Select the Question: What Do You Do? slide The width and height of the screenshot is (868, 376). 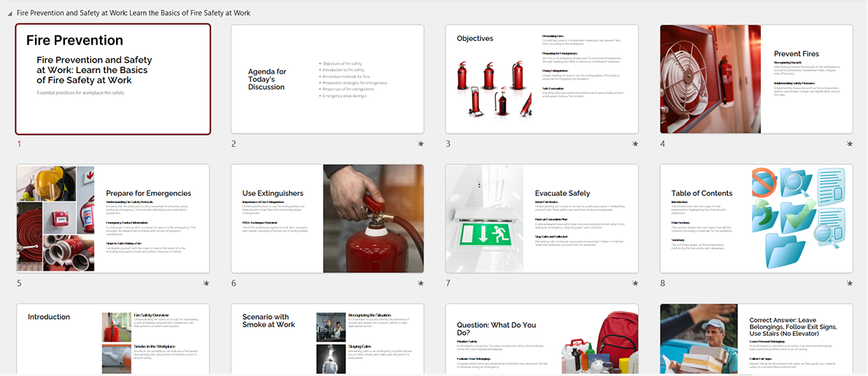(542, 339)
